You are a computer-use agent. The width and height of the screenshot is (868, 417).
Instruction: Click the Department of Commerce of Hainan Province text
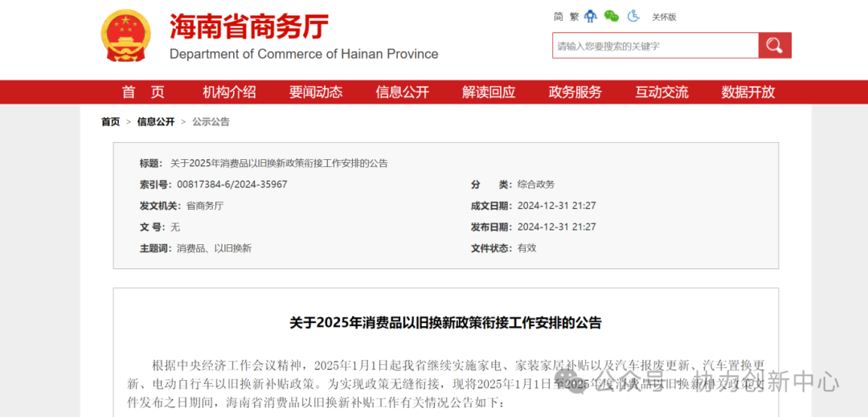point(304,54)
